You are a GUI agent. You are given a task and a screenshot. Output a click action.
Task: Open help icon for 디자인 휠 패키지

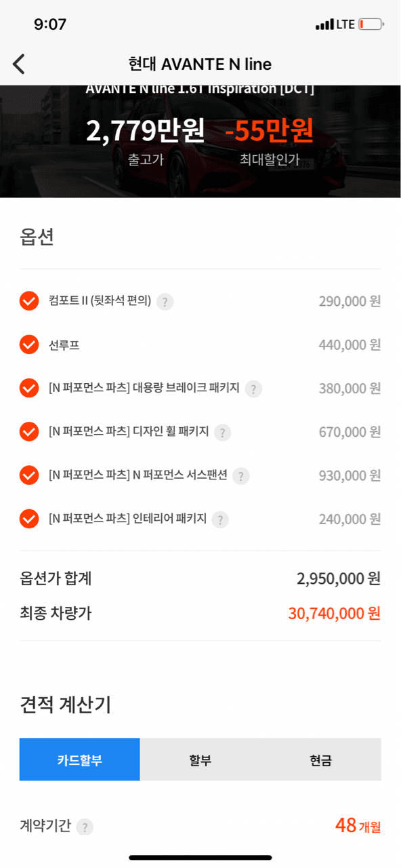click(x=221, y=432)
